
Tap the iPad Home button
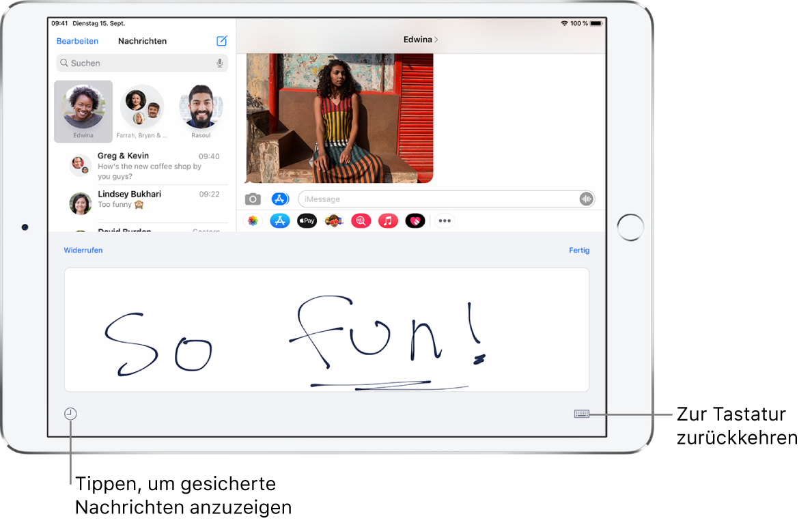pos(630,227)
